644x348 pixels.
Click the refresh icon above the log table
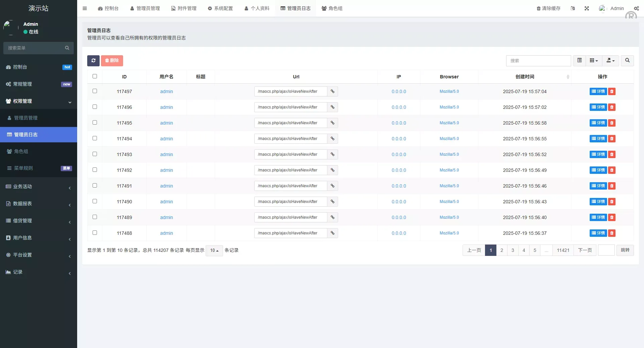[93, 61]
